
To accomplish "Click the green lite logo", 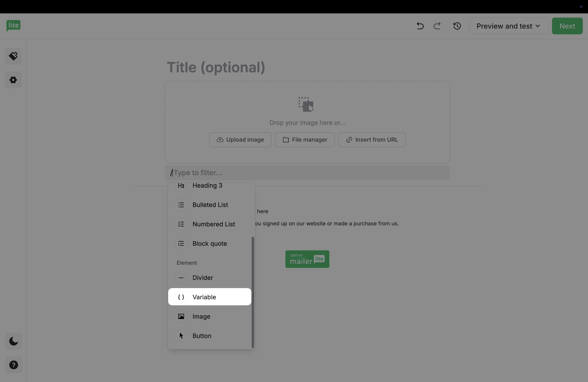I will click(x=13, y=25).
